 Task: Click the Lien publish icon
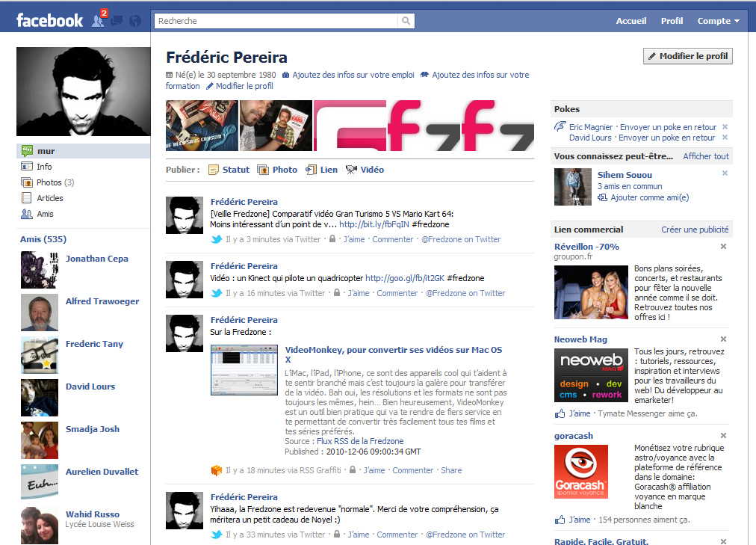point(311,170)
